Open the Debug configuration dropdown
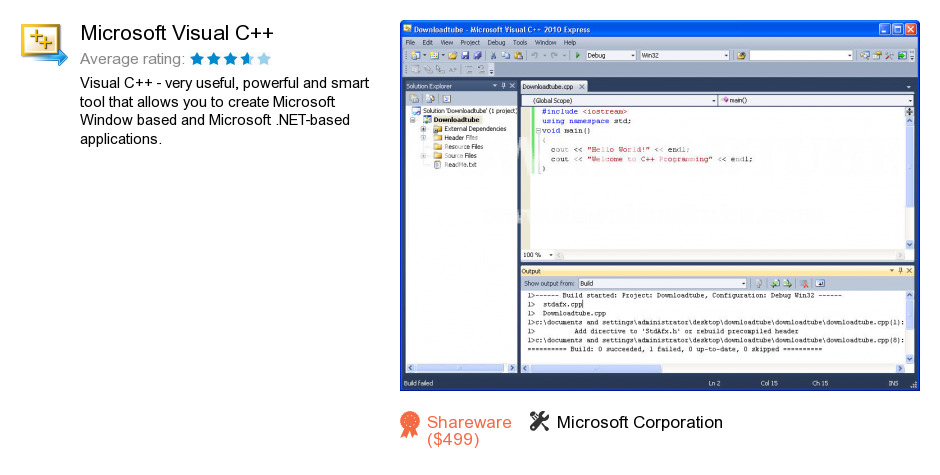The width and height of the screenshot is (940, 475). click(610, 55)
